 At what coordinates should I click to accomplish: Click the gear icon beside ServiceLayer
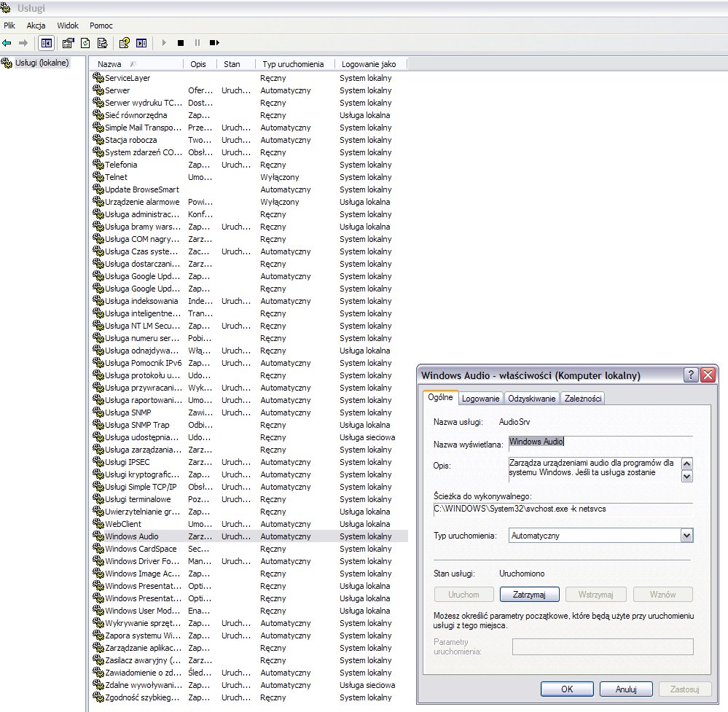(98, 77)
